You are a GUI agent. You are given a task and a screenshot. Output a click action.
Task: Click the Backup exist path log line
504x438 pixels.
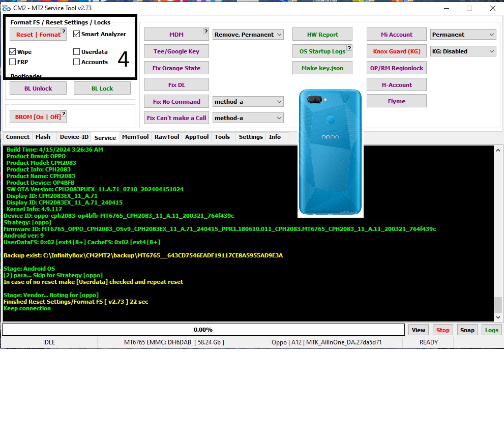pos(143,255)
